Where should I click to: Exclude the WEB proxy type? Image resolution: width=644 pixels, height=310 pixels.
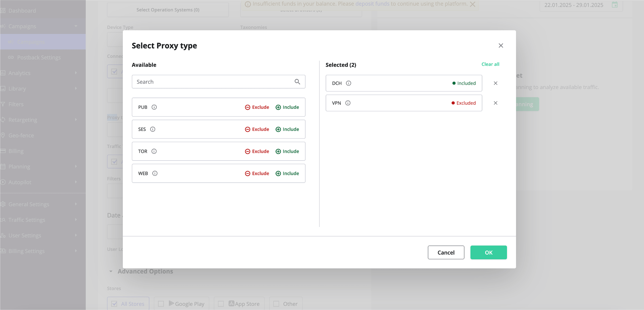tap(257, 173)
